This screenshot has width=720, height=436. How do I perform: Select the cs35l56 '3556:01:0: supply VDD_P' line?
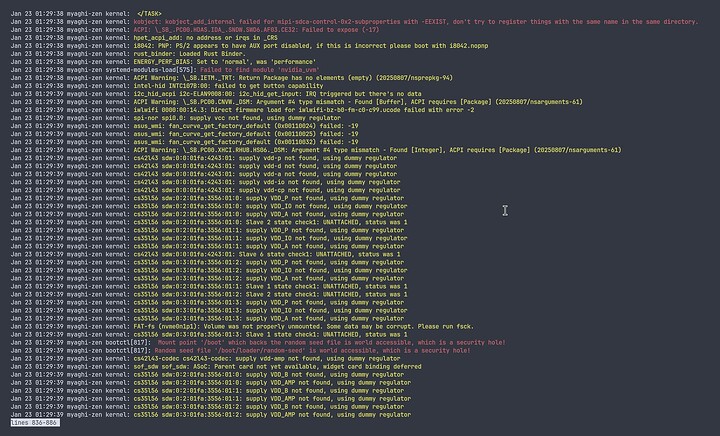coord(207,198)
